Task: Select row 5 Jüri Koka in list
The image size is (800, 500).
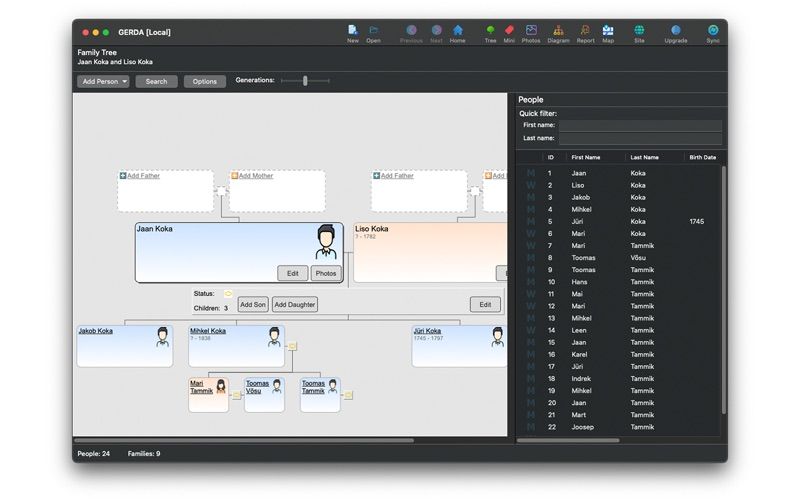Action: coord(619,221)
